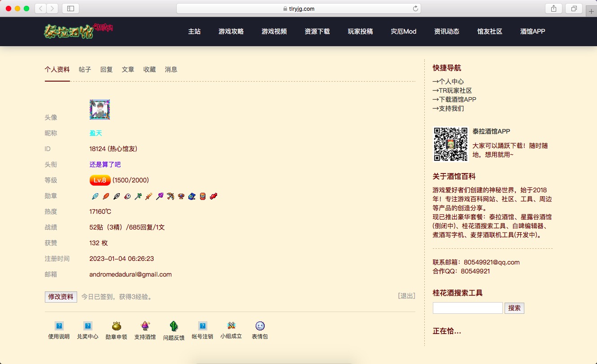Open 兑奖中心 prize center icon
Viewport: 597px width, 364px height.
[88, 326]
